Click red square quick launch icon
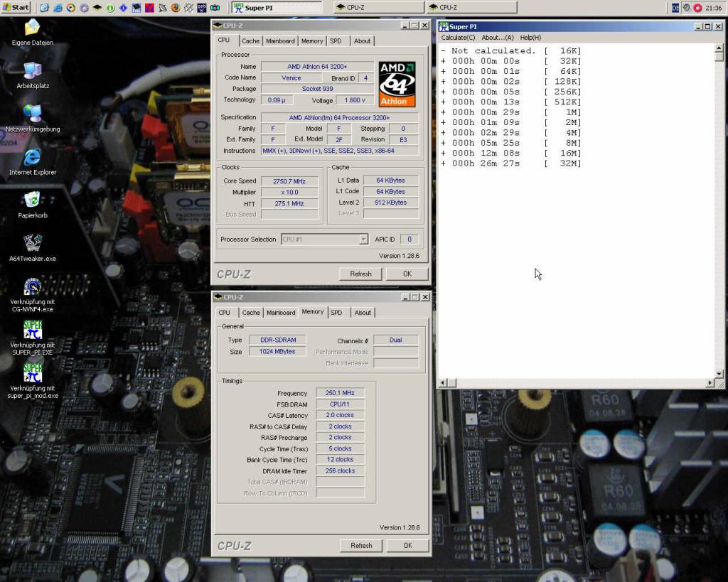The width and height of the screenshot is (728, 582). pos(149,7)
